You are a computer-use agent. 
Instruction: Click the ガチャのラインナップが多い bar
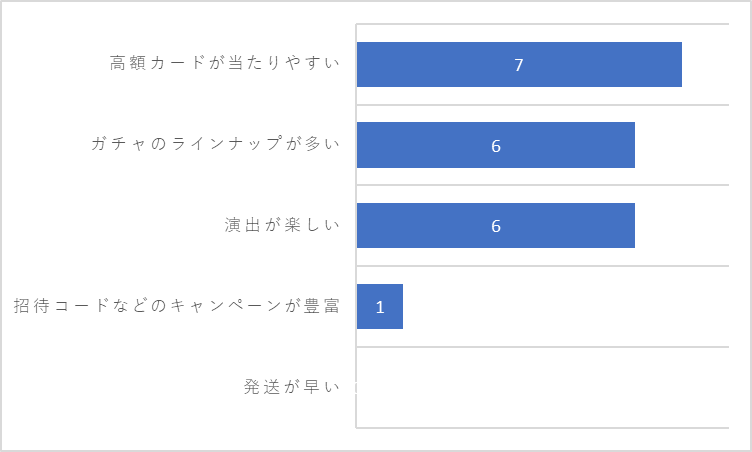pos(495,145)
